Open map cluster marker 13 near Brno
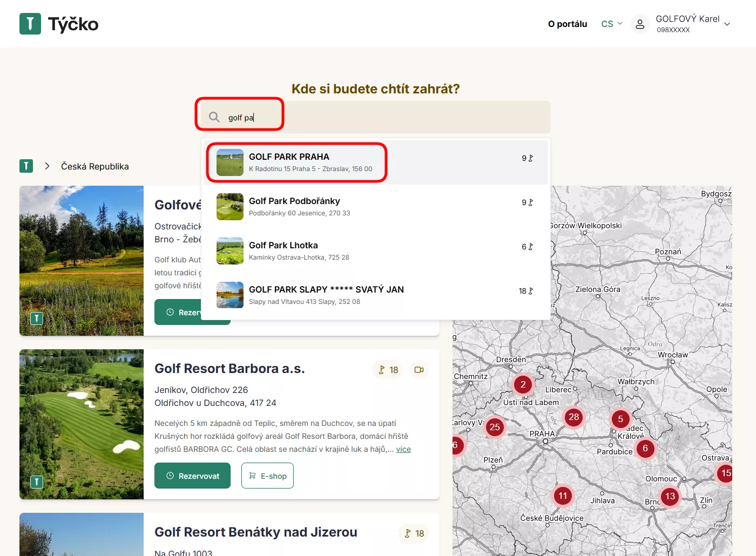This screenshot has height=556, width=756. (670, 496)
